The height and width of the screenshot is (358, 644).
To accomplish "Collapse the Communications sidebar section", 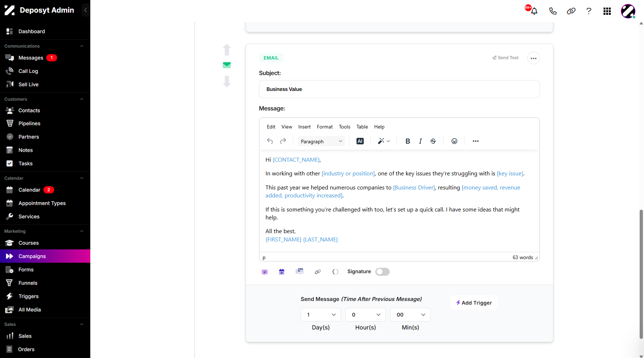I will [x=82, y=46].
